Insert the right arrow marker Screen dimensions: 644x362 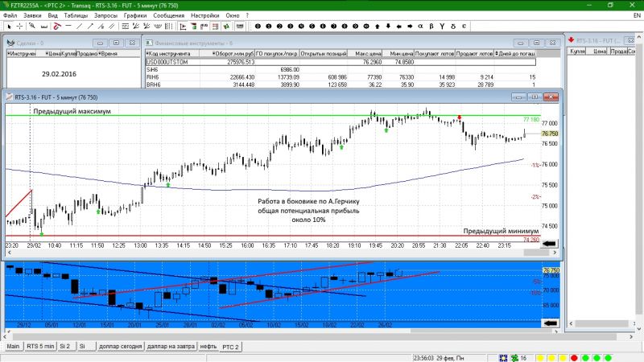[x=410, y=27]
